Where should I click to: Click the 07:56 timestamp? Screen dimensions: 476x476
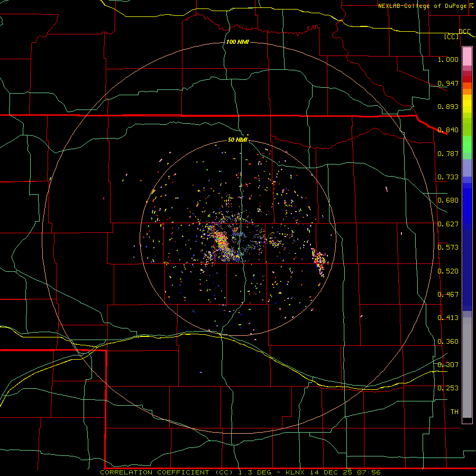click(368, 472)
